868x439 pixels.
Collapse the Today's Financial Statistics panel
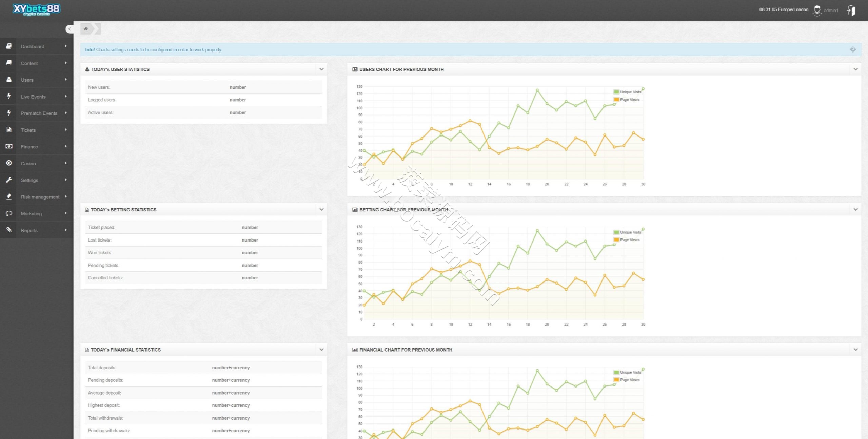point(321,349)
